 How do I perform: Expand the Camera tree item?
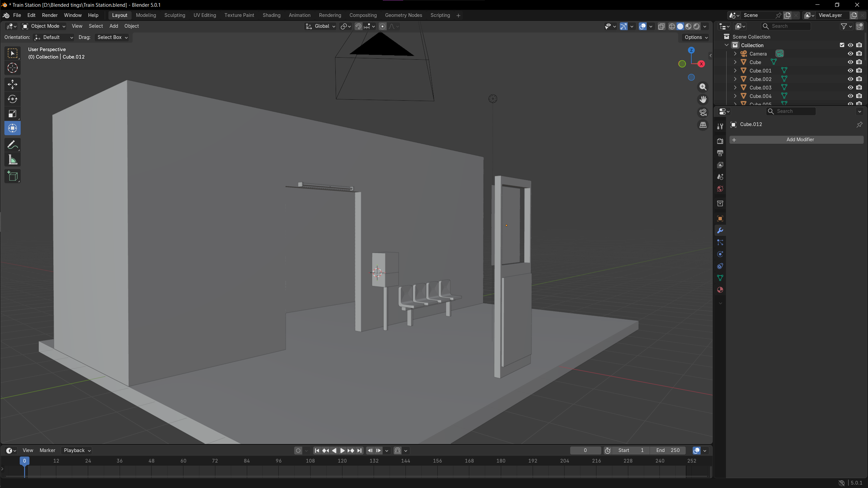pos(735,54)
